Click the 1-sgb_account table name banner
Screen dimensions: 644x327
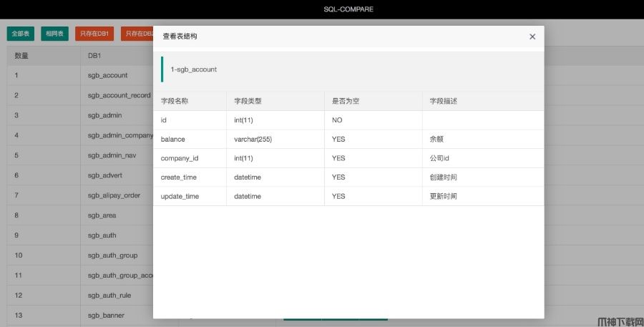pos(193,69)
